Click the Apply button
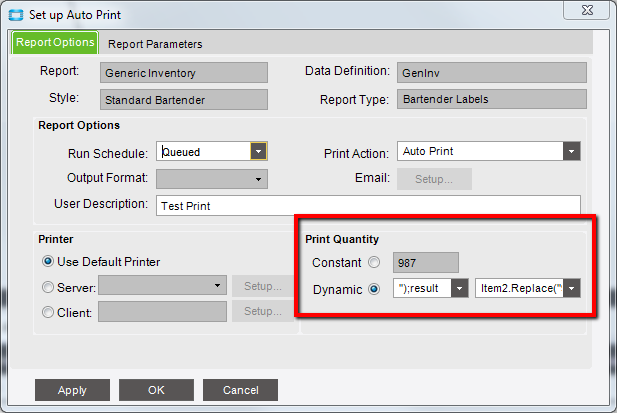This screenshot has height=413, width=617. [x=72, y=390]
